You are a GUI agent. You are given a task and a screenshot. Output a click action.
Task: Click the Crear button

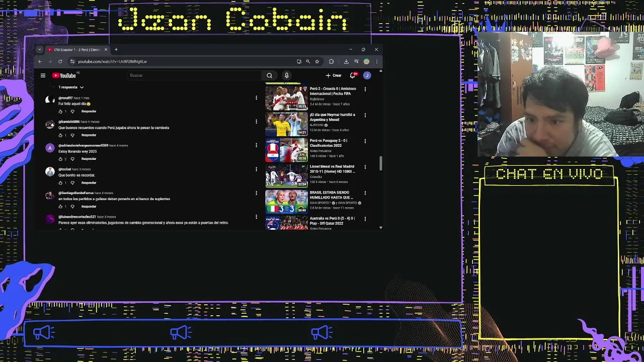(334, 75)
